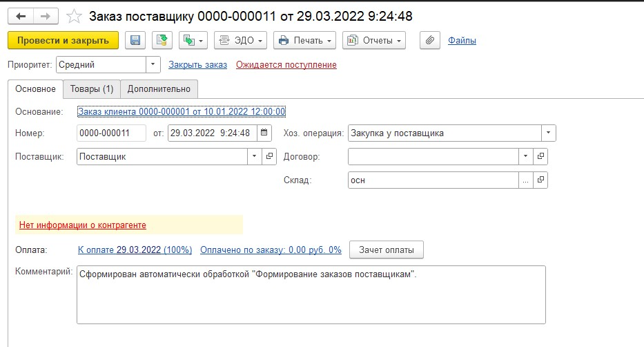Click the Закрыть заказ link
This screenshot has width=644, height=347.
click(197, 64)
